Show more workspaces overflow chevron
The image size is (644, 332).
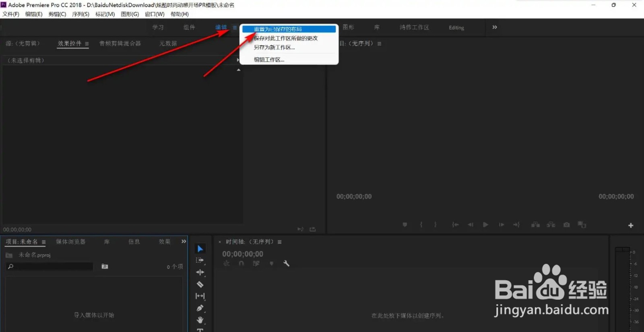click(495, 27)
